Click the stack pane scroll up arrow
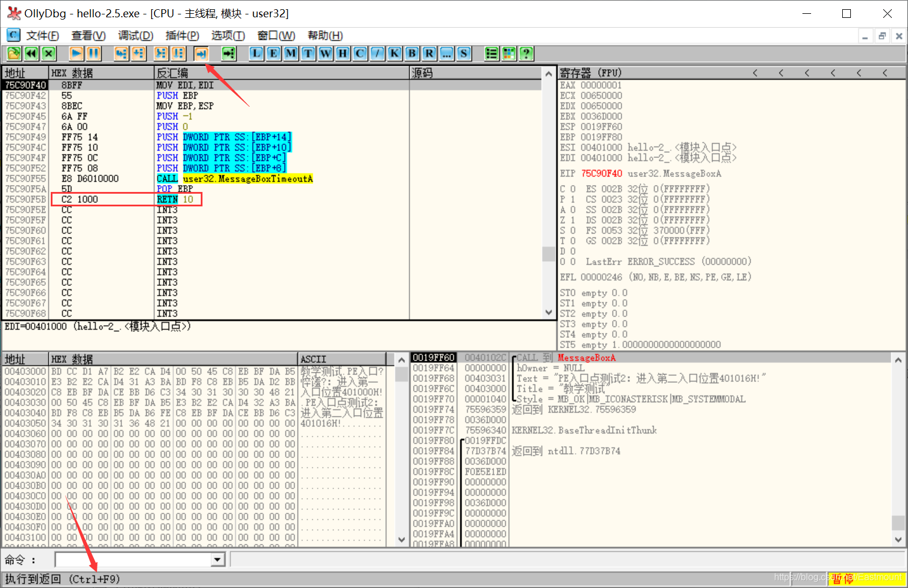This screenshot has height=588, width=908. tap(898, 360)
